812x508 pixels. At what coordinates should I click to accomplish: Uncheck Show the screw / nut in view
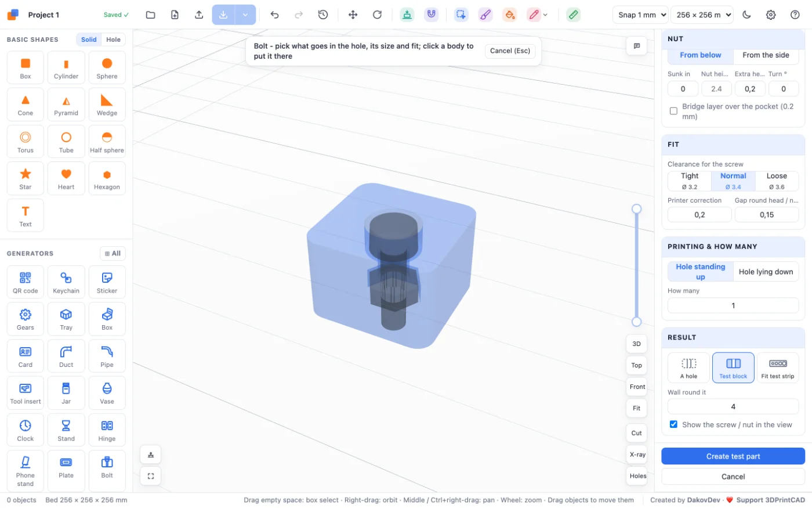pos(673,424)
